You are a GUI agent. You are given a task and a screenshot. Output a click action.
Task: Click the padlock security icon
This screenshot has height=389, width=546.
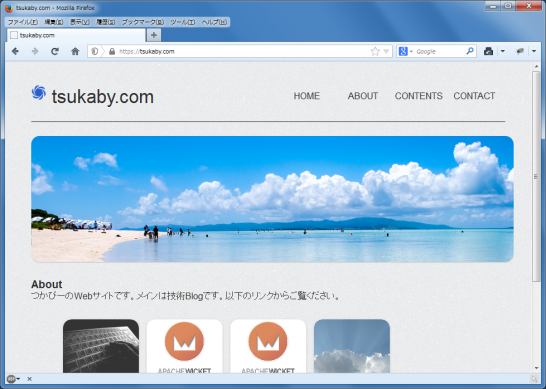click(112, 52)
